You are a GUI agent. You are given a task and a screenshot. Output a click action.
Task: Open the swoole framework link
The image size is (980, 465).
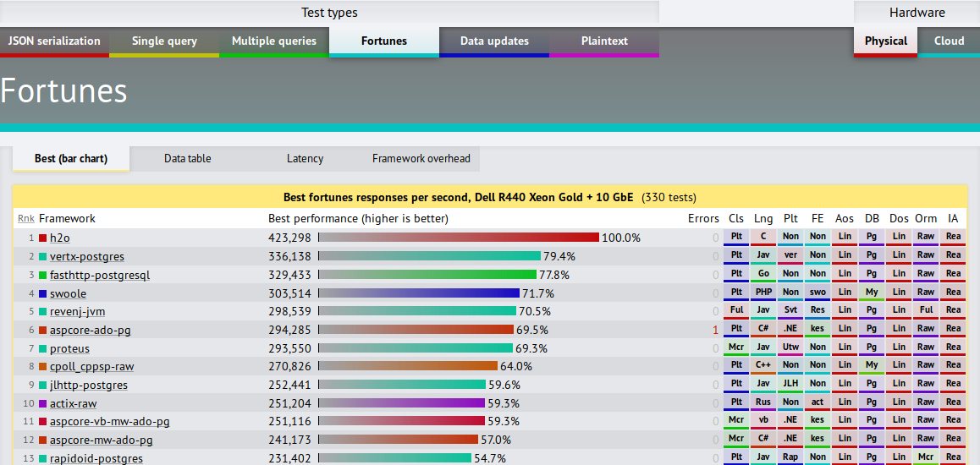tap(68, 294)
